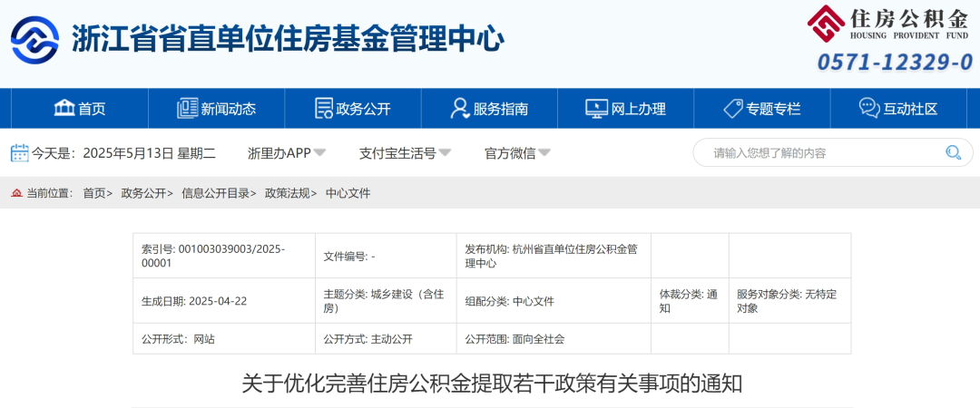Click the article title 关于优化完善住房公积金提取若干政策有关事项的通知
The image size is (980, 408).
[492, 383]
